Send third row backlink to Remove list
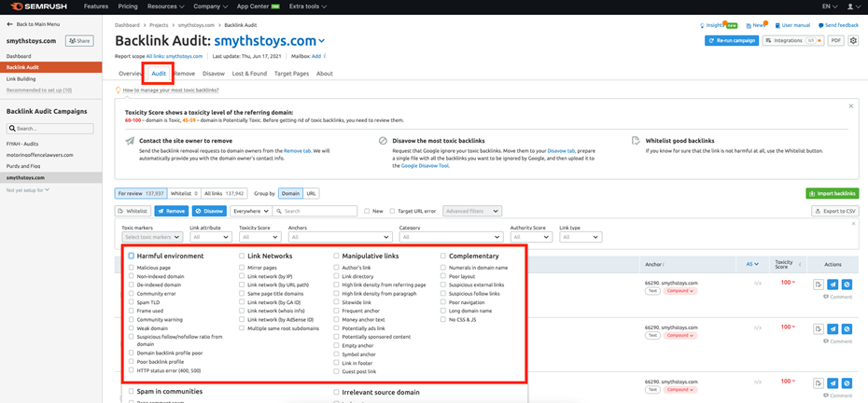This screenshot has height=403, width=868. [x=833, y=383]
